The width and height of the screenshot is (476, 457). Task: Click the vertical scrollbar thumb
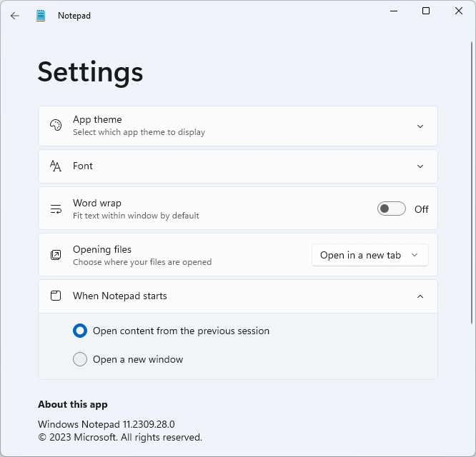tap(472, 183)
